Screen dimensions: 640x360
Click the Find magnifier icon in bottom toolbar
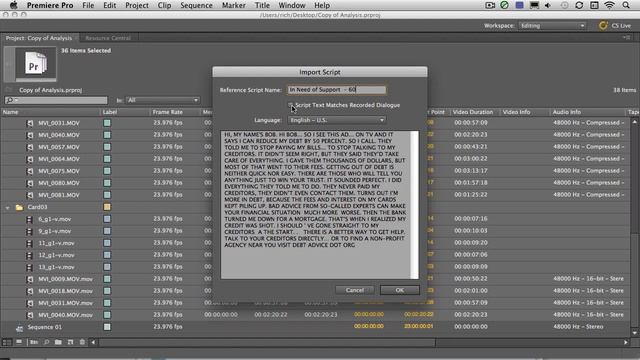46,342
